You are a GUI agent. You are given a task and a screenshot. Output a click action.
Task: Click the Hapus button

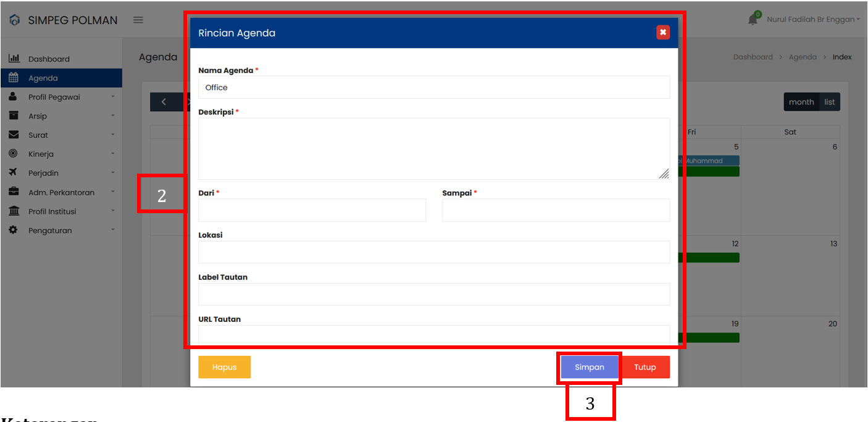click(224, 367)
